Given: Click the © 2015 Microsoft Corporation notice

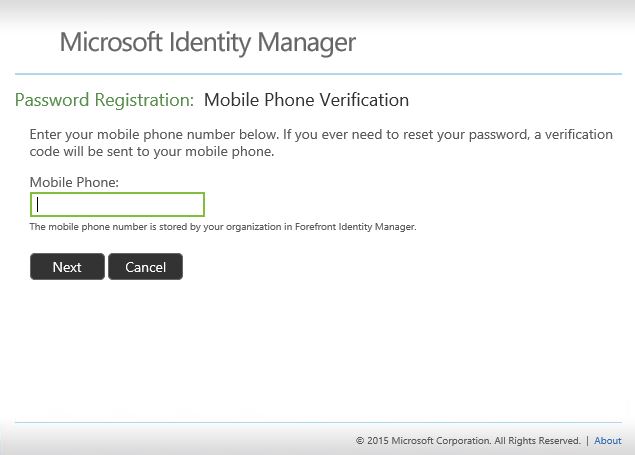Looking at the screenshot, I should (x=422, y=440).
